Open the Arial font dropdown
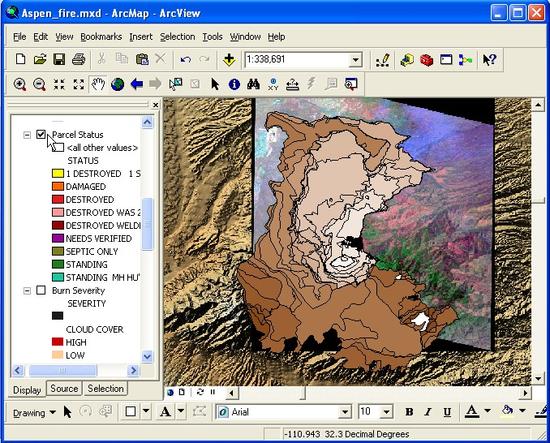 [x=345, y=412]
